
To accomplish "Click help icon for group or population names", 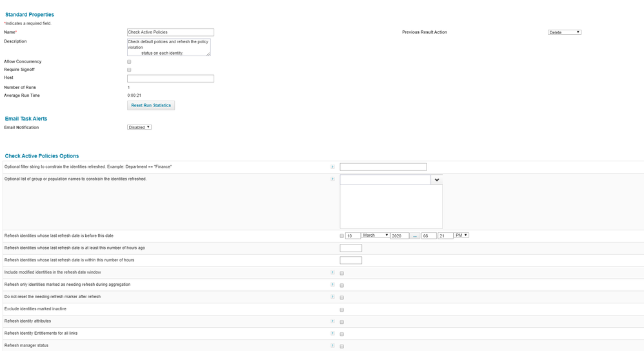I will pyautogui.click(x=332, y=179).
